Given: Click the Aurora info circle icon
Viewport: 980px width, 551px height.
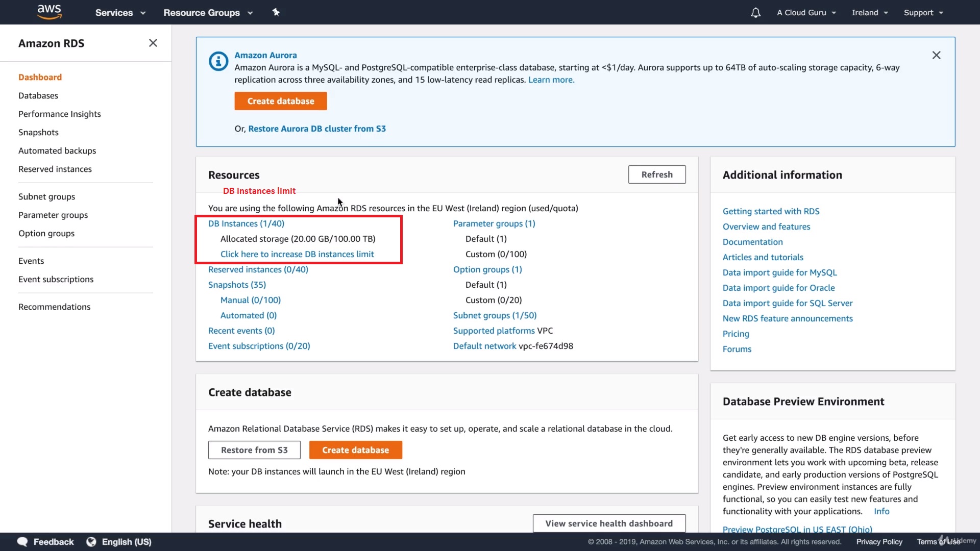Looking at the screenshot, I should (218, 61).
